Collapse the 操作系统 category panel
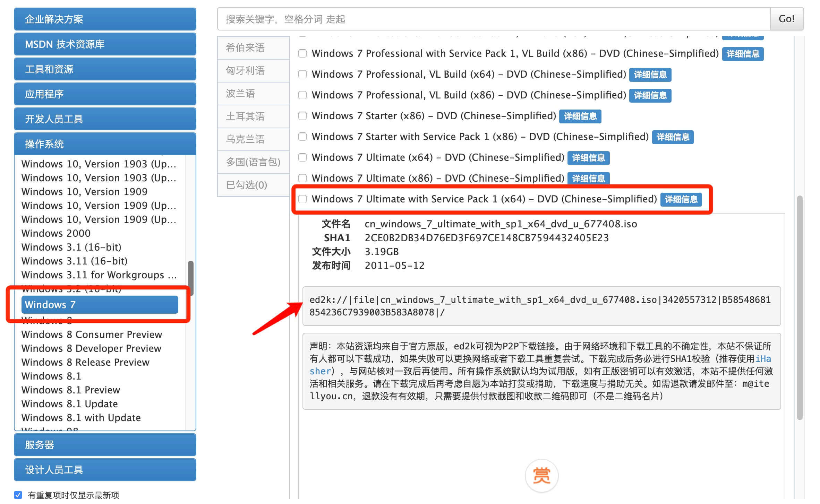This screenshot has height=504, width=820. [105, 144]
